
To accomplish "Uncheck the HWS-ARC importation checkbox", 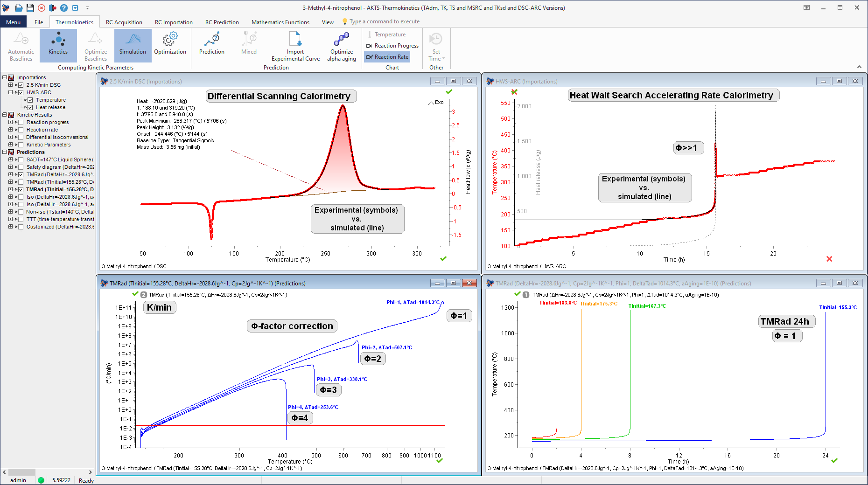I will point(21,92).
